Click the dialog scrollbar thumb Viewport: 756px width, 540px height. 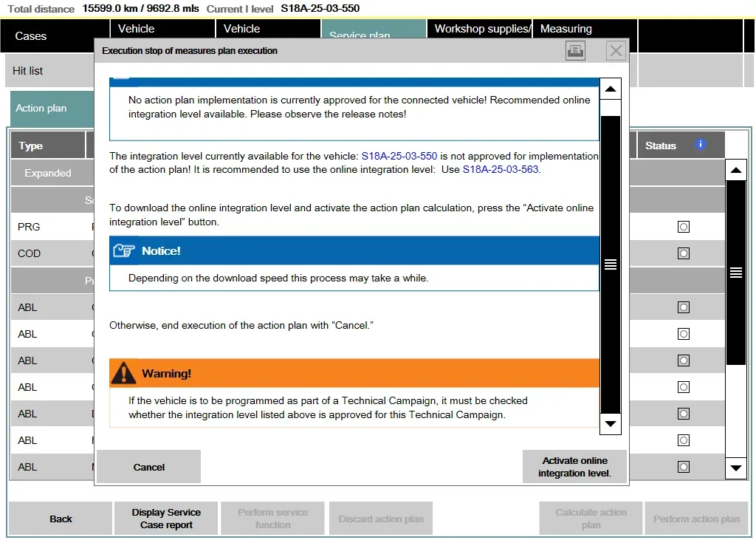click(x=611, y=264)
